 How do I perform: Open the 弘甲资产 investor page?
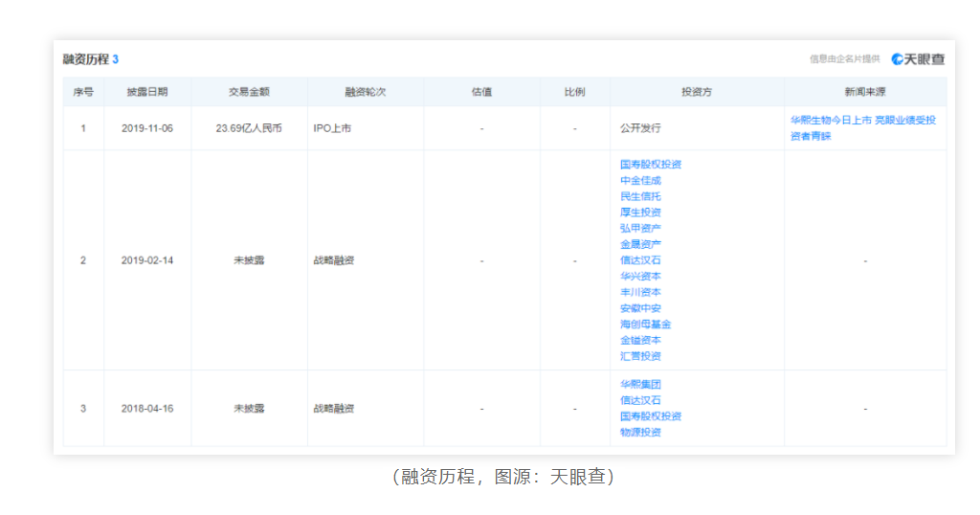(640, 228)
